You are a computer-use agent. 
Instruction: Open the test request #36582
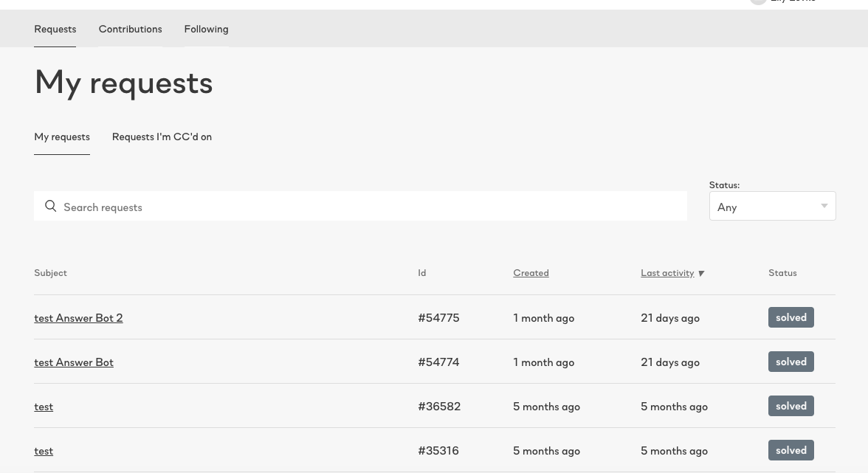[x=44, y=407]
